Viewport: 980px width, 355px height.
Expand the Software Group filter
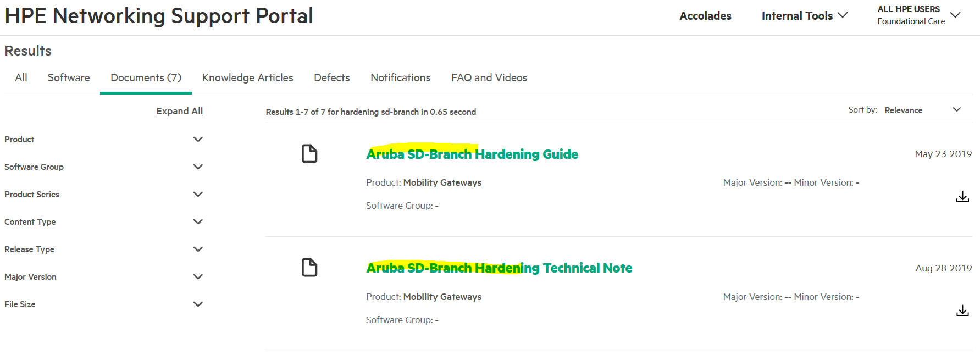click(198, 167)
